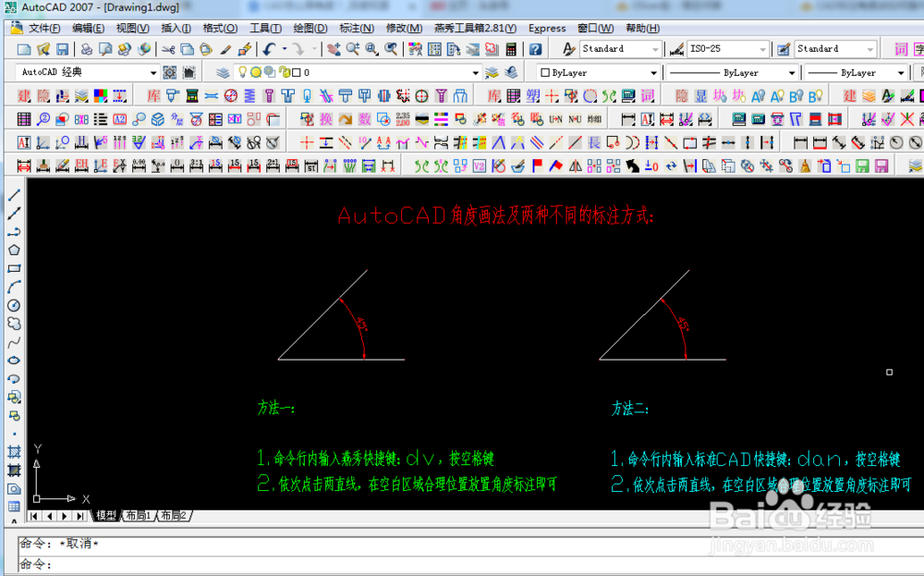Click the Dimension Style icon beside ISO-25
924x576 pixels.
(677, 49)
